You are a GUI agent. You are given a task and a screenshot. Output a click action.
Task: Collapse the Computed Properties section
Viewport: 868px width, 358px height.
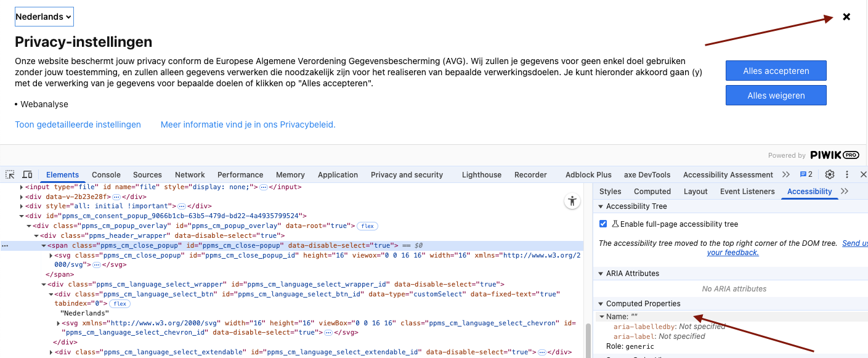(x=601, y=304)
